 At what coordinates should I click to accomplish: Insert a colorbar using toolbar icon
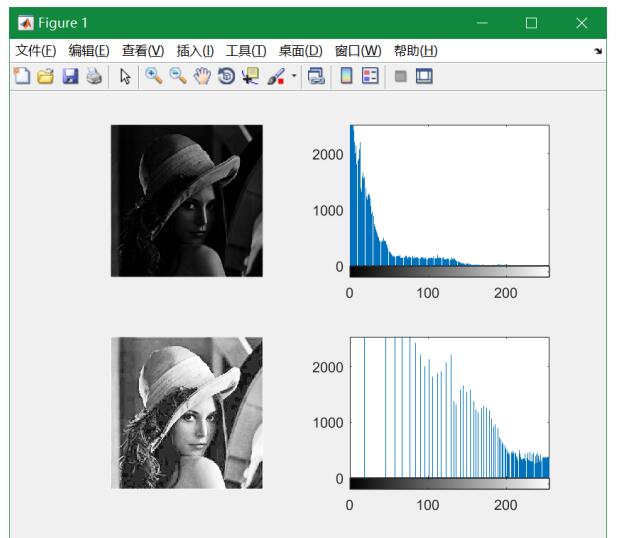pyautogui.click(x=346, y=76)
